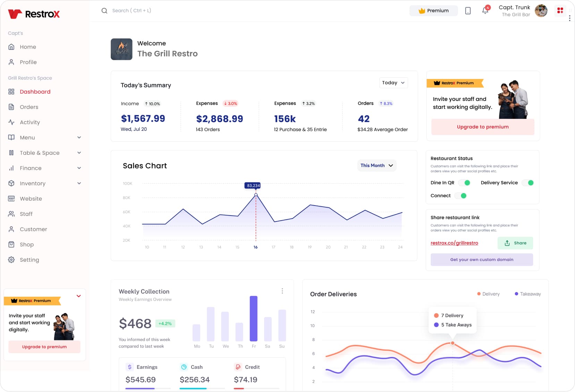575x392 pixels.
Task: Click the Credit card icon
Action: pos(238,367)
